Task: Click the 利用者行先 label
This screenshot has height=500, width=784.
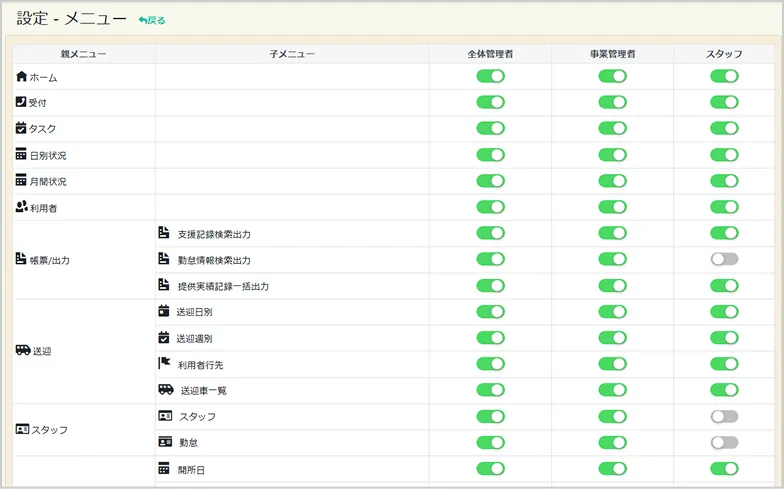Action: [x=200, y=365]
